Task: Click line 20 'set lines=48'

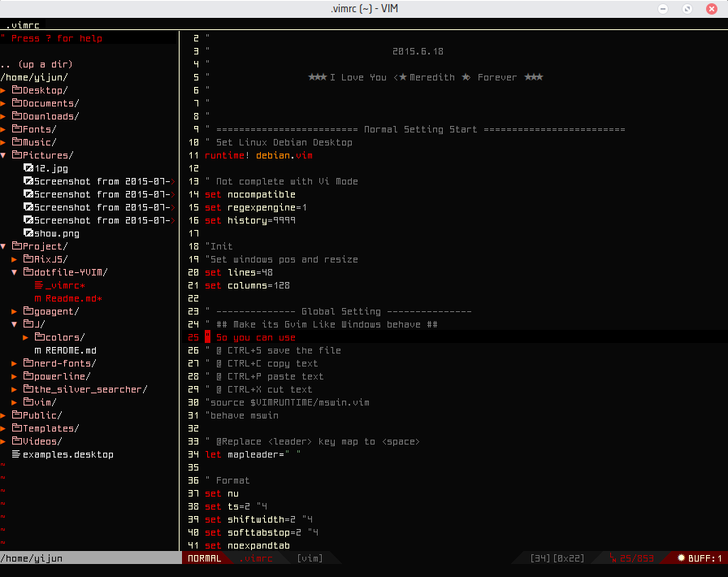Action: pyautogui.click(x=239, y=272)
